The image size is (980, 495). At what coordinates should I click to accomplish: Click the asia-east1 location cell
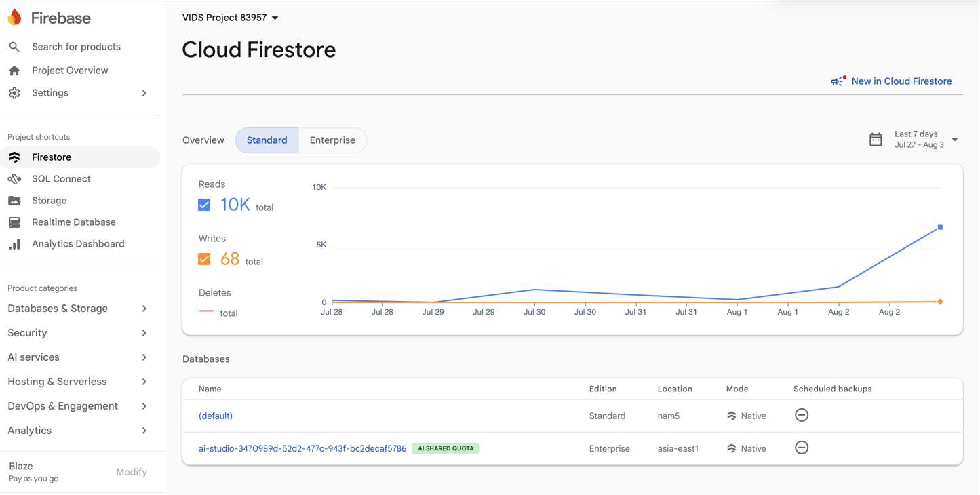click(x=678, y=449)
